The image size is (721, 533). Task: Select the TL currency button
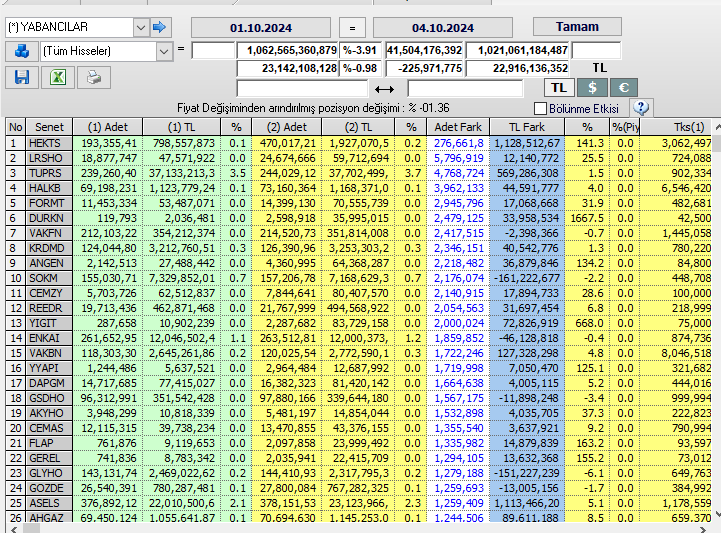point(559,88)
